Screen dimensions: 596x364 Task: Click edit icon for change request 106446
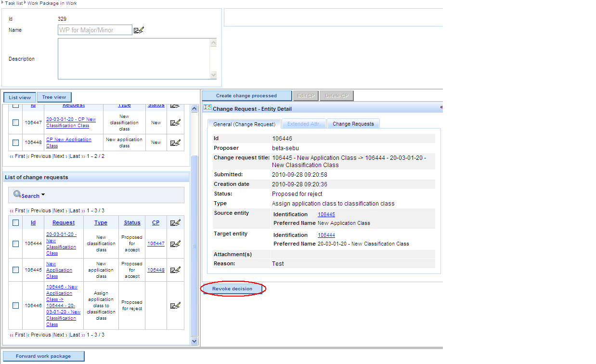coord(175,305)
